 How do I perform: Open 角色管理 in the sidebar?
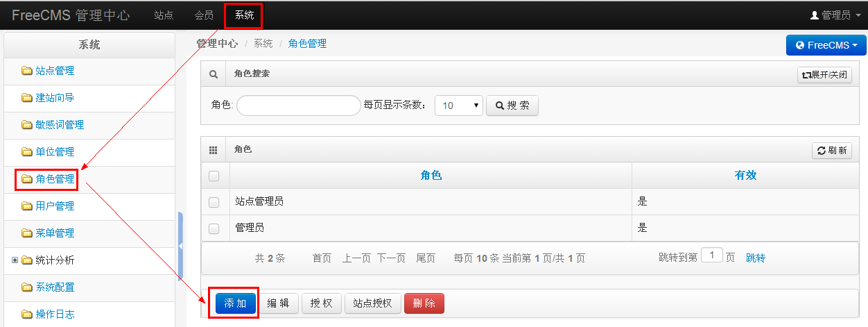pos(55,179)
